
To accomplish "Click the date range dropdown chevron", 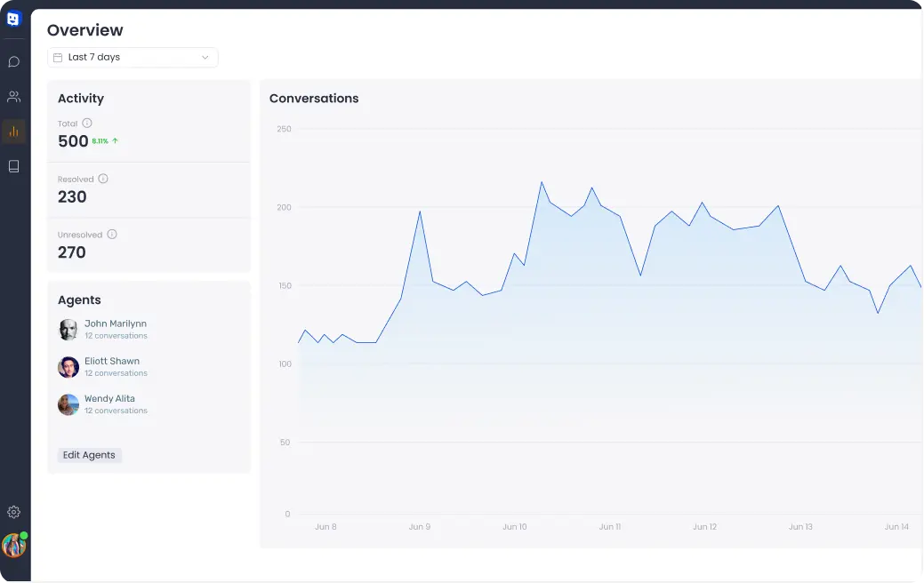I will 205,57.
